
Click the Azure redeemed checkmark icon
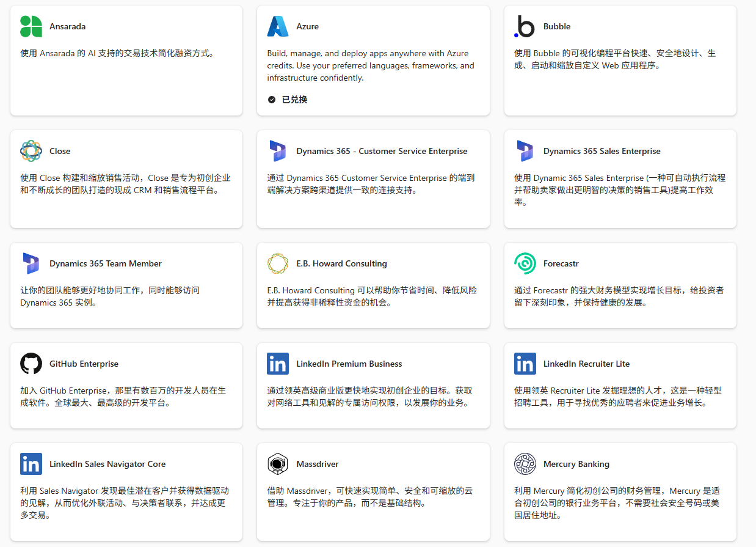tap(272, 100)
